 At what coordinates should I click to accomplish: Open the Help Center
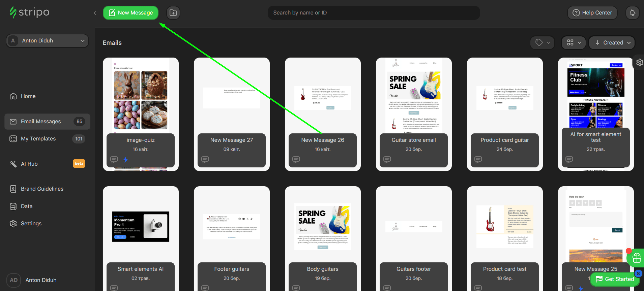pos(592,13)
